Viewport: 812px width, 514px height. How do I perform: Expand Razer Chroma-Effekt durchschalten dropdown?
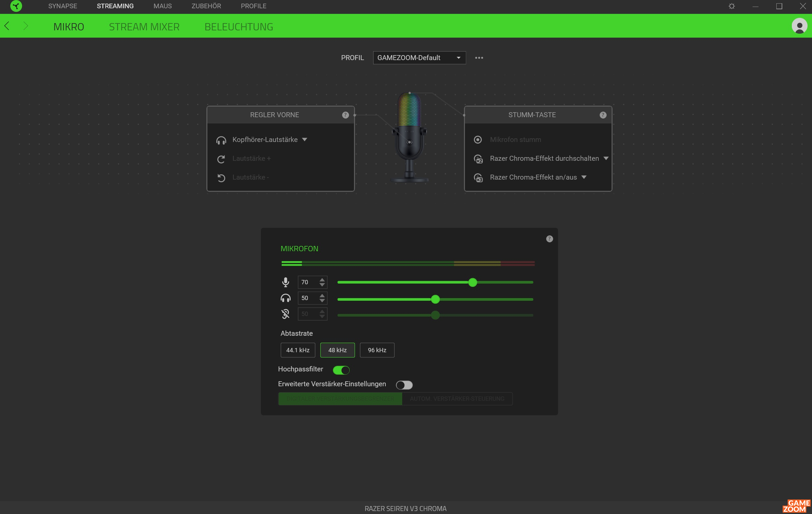click(606, 158)
